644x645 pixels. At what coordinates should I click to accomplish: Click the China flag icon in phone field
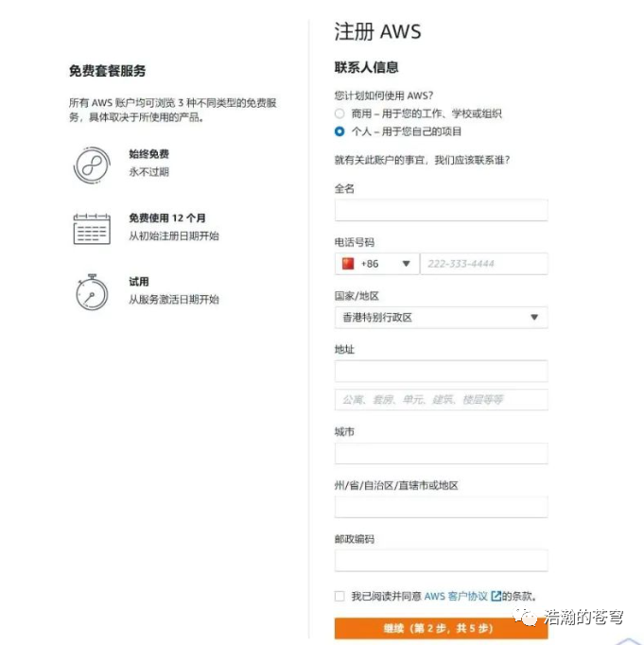(x=348, y=264)
